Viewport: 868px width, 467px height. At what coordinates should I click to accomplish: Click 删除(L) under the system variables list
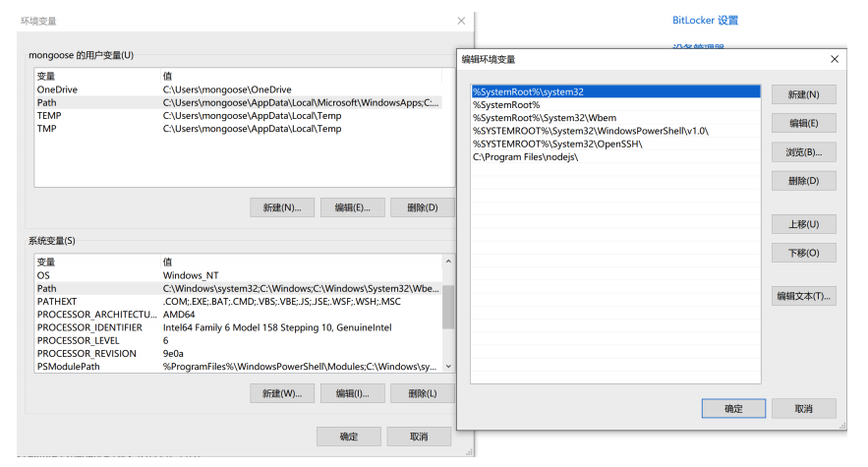[x=423, y=393]
